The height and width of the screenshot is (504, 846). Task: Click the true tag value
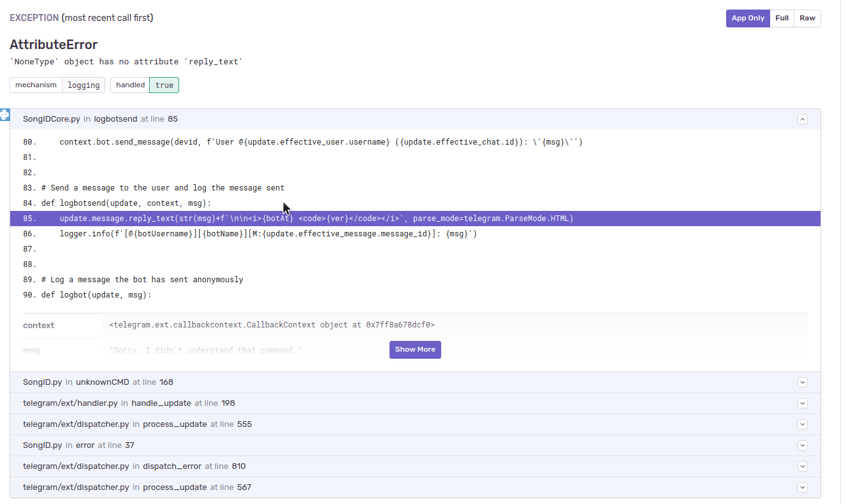pos(164,85)
